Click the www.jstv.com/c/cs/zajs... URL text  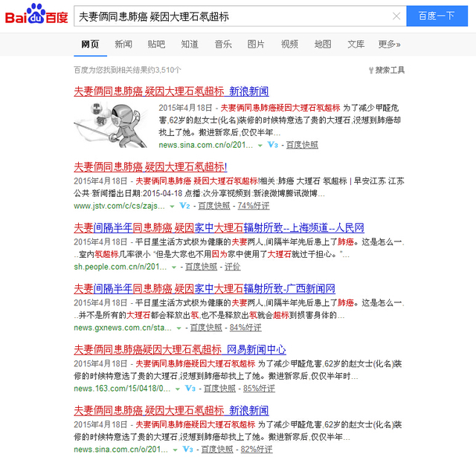119,206
